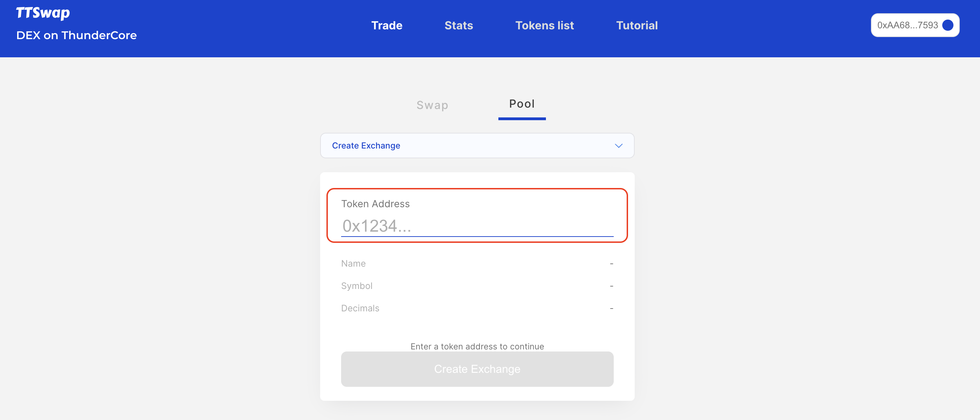980x420 pixels.
Task: Click the 'Token Address' field label
Action: pyautogui.click(x=375, y=204)
